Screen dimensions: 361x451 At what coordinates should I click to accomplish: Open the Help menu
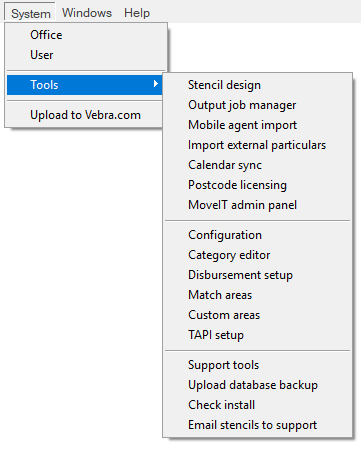pyautogui.click(x=137, y=13)
